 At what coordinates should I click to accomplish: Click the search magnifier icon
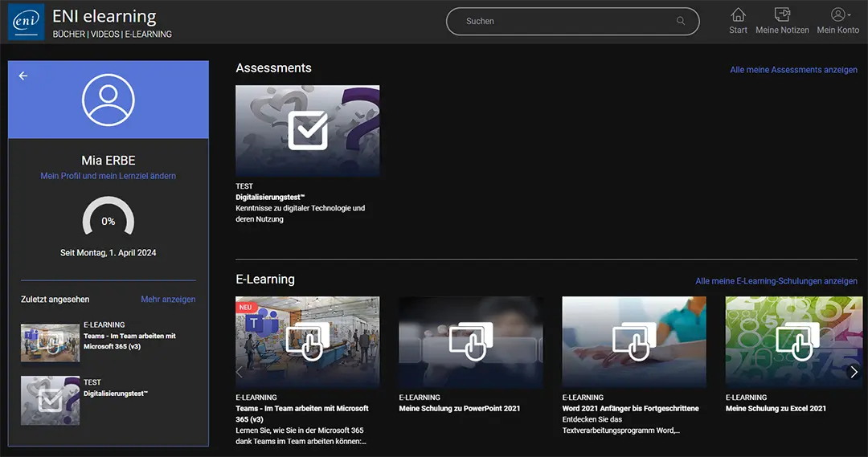681,21
